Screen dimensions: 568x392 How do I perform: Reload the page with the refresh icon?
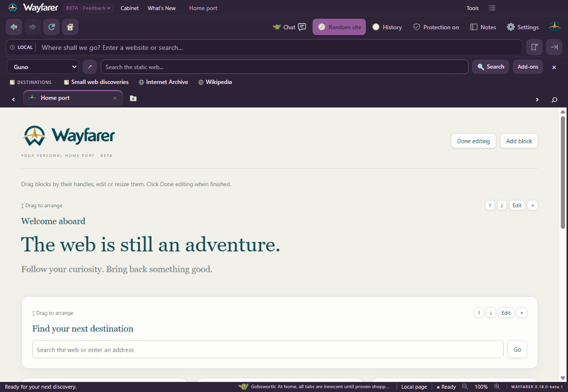(51, 27)
